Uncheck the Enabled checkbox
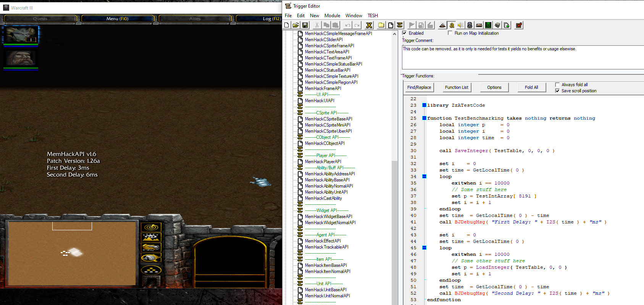This screenshot has width=644, height=305. [404, 33]
